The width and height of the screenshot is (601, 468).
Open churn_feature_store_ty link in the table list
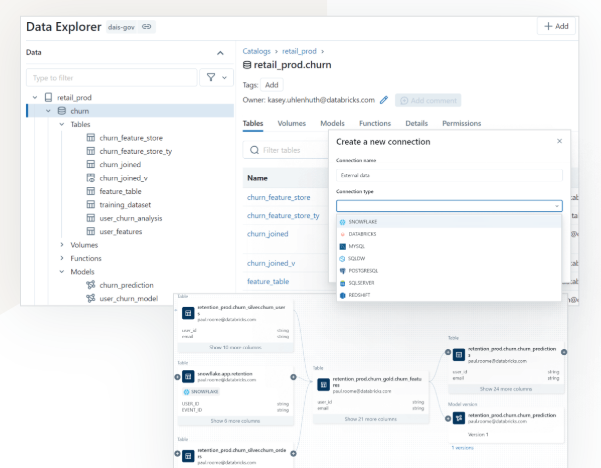tap(283, 215)
